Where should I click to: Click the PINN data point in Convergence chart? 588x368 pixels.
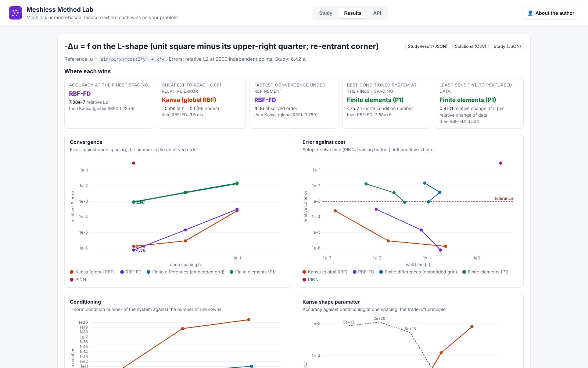click(x=134, y=163)
